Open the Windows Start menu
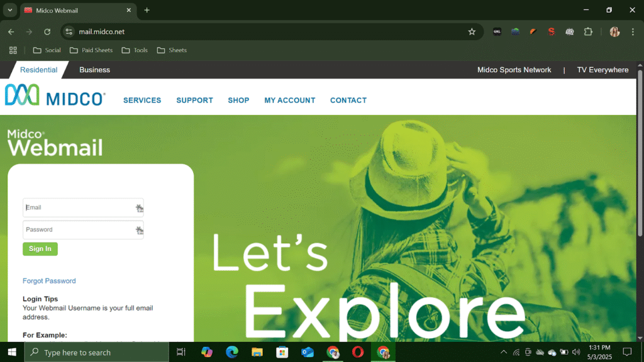 (12, 352)
